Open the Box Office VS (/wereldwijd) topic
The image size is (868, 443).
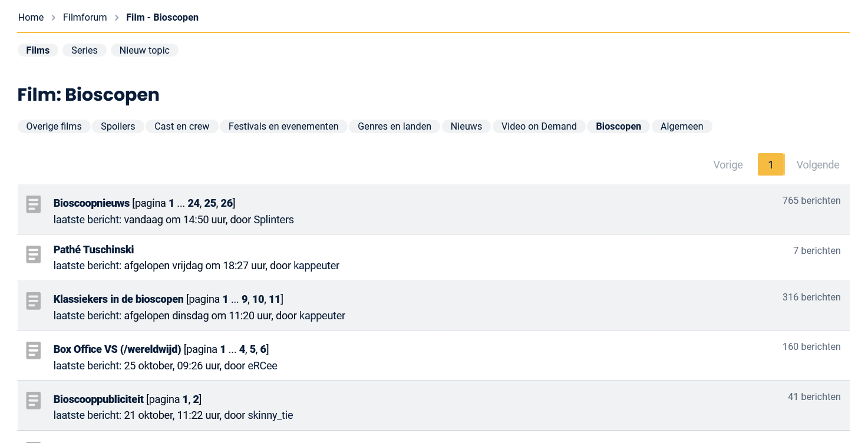[117, 349]
